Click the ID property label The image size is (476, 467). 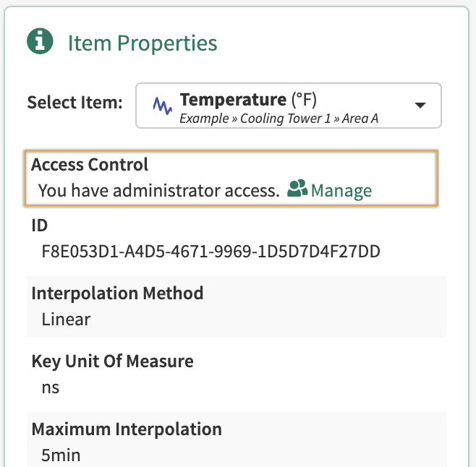(40, 226)
